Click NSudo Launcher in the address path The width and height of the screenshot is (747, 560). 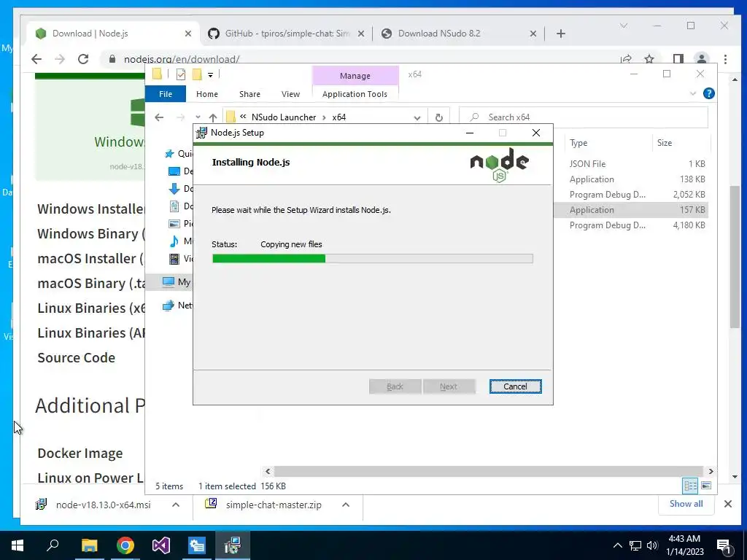[x=284, y=117]
